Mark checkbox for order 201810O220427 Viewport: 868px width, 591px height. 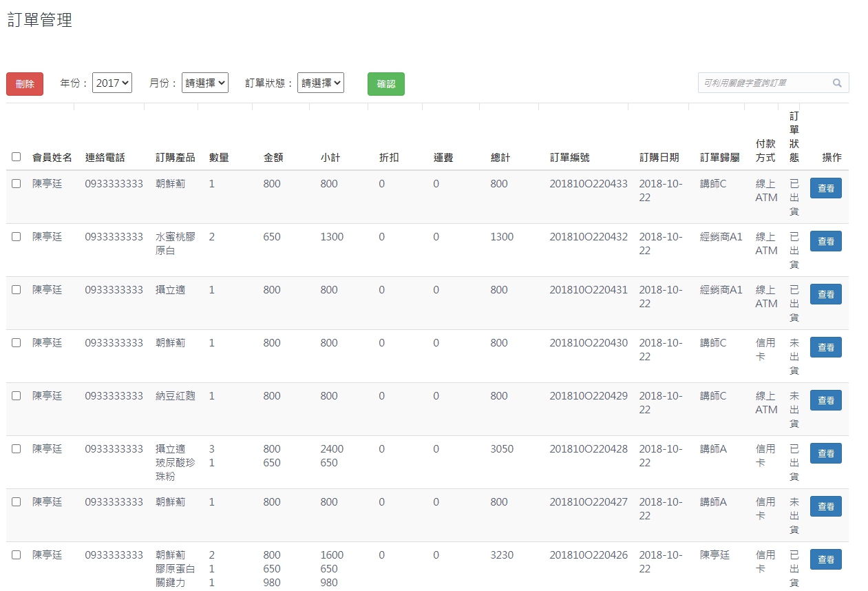tap(17, 501)
